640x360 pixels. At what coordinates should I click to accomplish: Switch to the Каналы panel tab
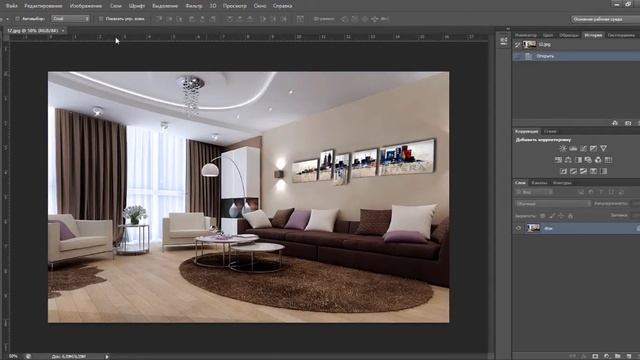pyautogui.click(x=539, y=183)
